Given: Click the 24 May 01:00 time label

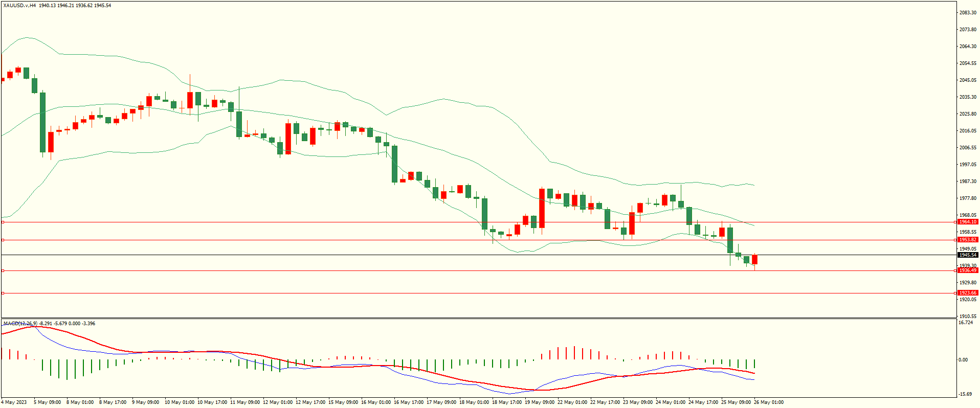Looking at the screenshot, I should tap(670, 402).
